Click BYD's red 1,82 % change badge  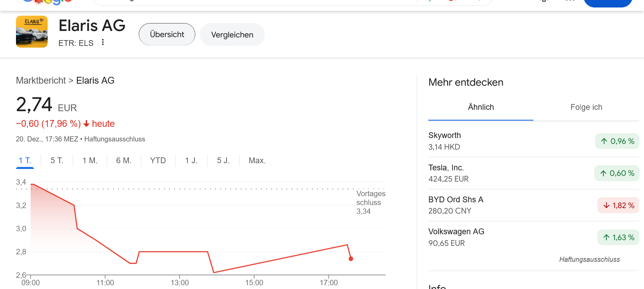click(x=618, y=205)
